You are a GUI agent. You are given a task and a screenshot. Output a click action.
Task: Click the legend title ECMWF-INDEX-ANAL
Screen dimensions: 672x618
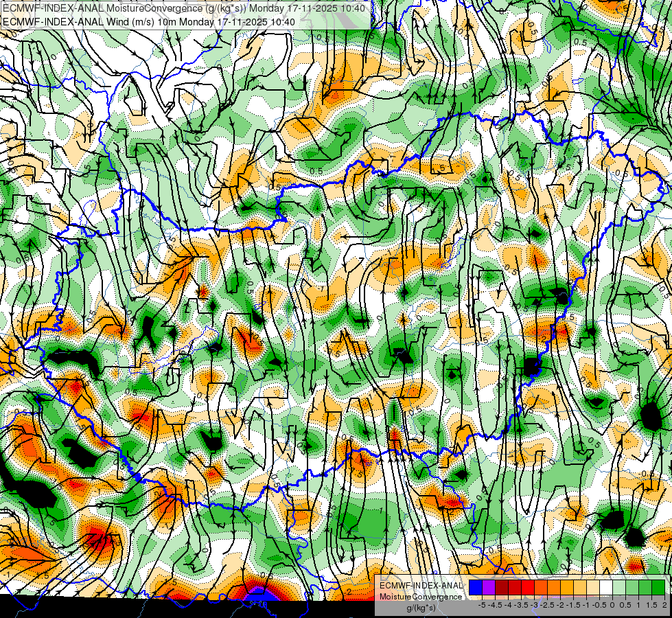point(421,586)
